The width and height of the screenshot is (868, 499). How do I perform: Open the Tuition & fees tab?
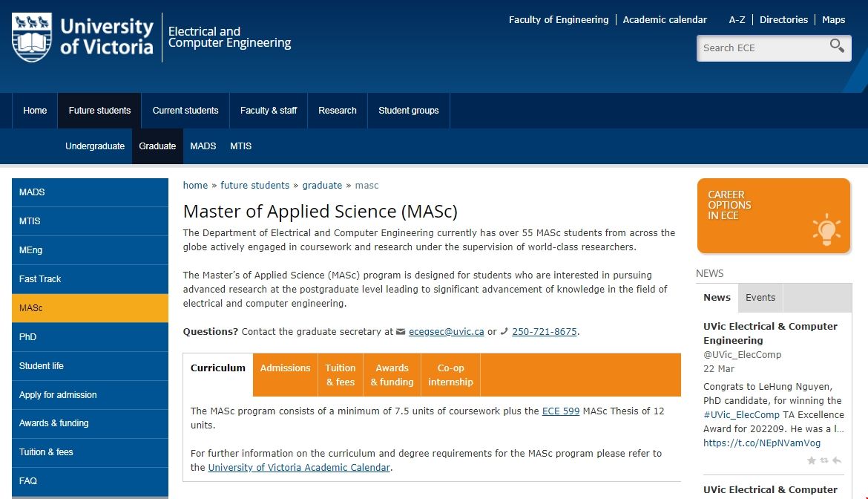[341, 375]
